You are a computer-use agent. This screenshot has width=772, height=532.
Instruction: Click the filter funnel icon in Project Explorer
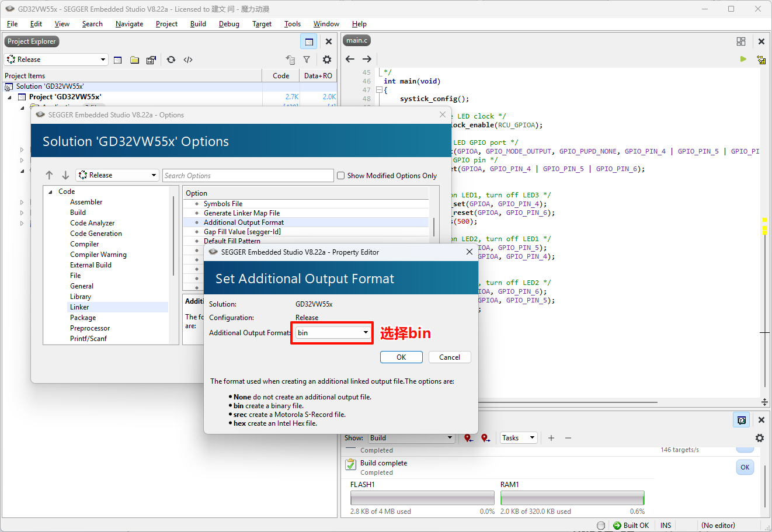(x=307, y=60)
